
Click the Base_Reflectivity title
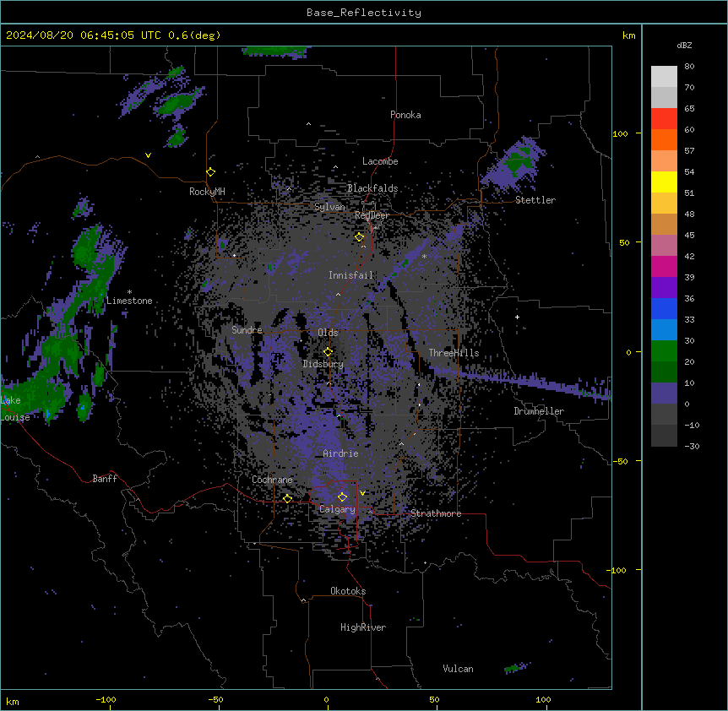(364, 13)
